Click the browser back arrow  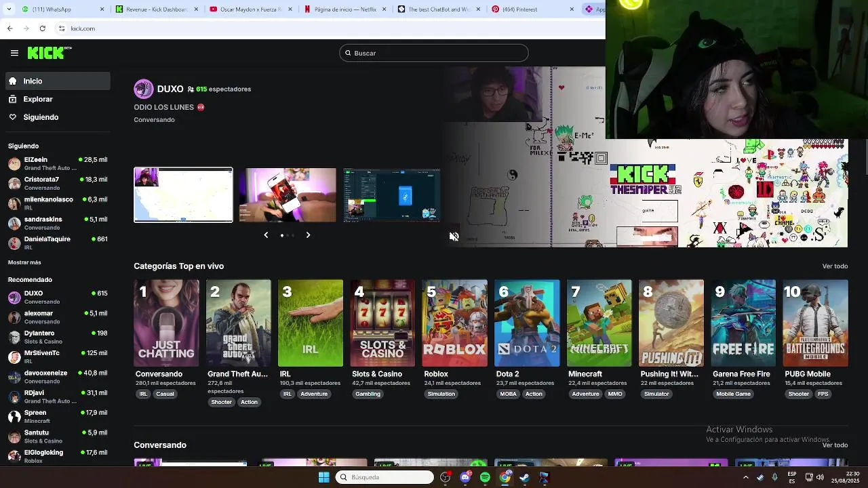(9, 28)
